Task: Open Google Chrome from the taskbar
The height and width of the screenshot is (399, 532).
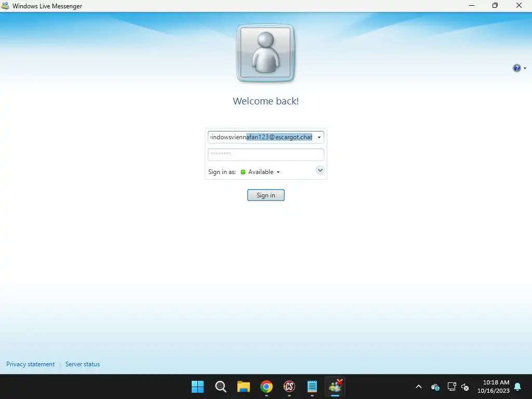Action: point(267,387)
